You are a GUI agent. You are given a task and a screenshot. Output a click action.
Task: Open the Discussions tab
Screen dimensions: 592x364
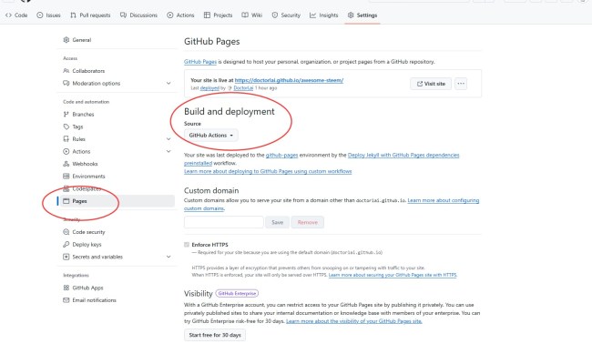(x=138, y=15)
